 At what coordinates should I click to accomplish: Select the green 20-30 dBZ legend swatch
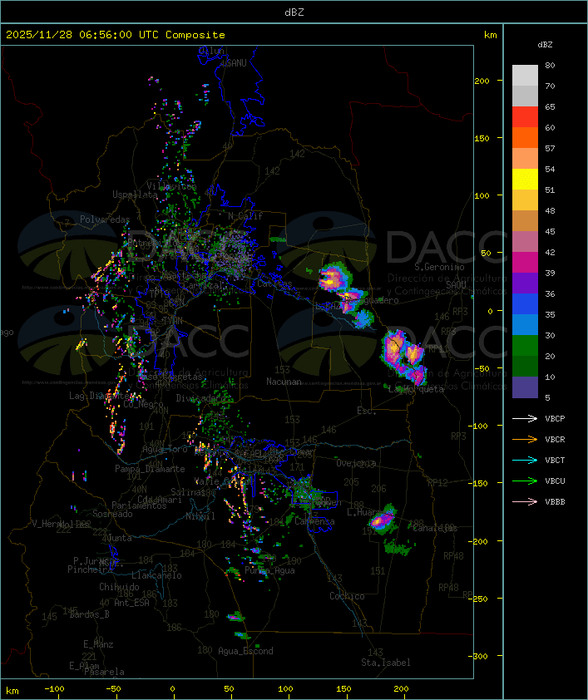[525, 346]
